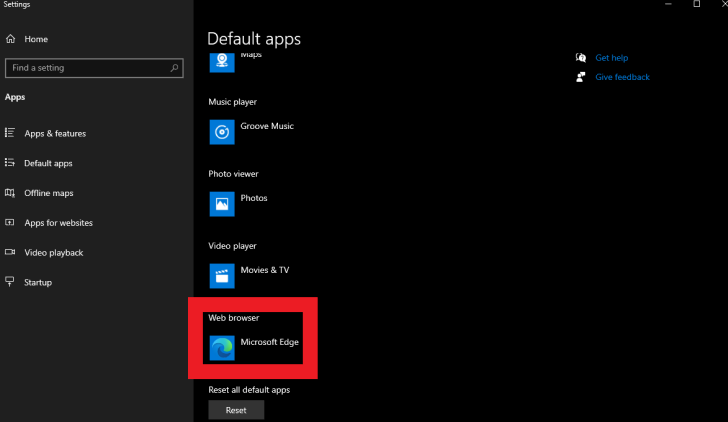Click the Microsoft Edge browser icon
728x422 pixels.
[x=222, y=348]
